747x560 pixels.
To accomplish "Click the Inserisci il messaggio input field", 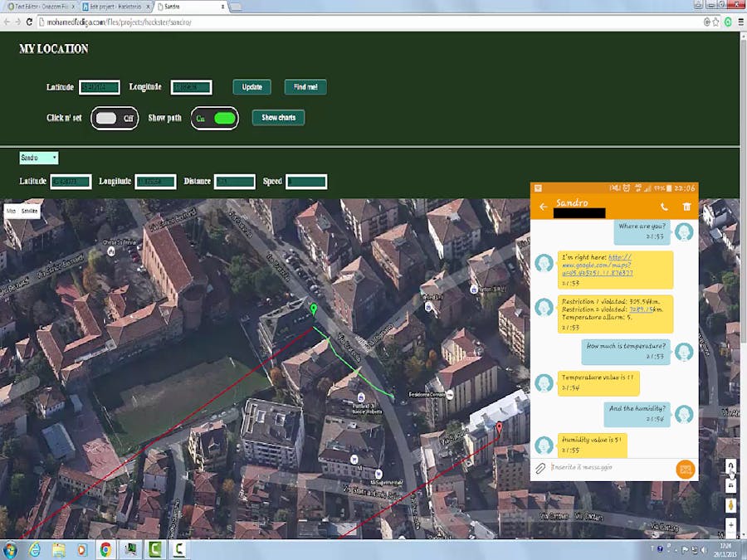I will tap(606, 466).
